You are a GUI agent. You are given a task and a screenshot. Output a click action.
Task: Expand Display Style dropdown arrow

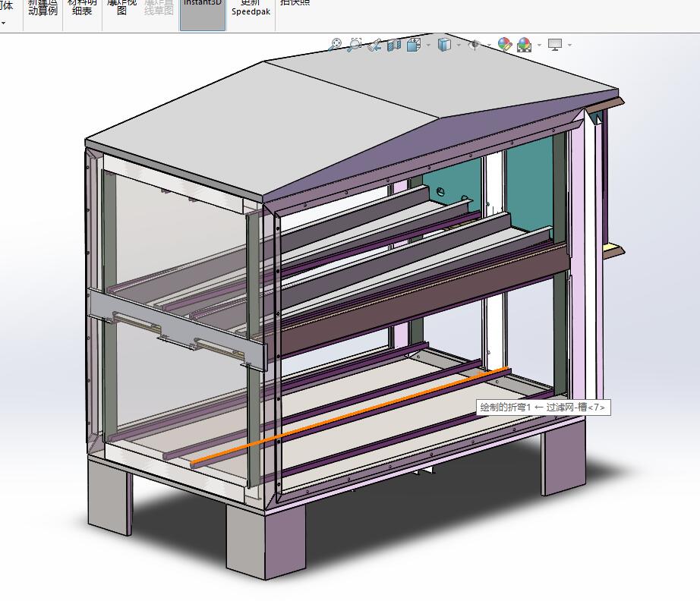[459, 45]
